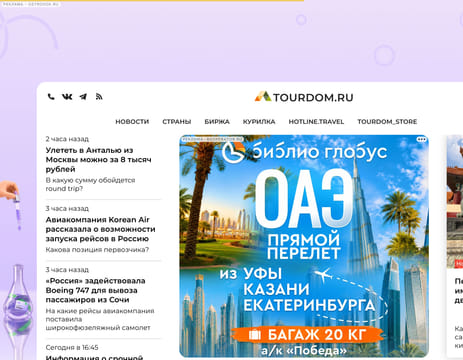Open Korean Air flights to Russia article
Screen dimensions: 463x360
[100, 229]
